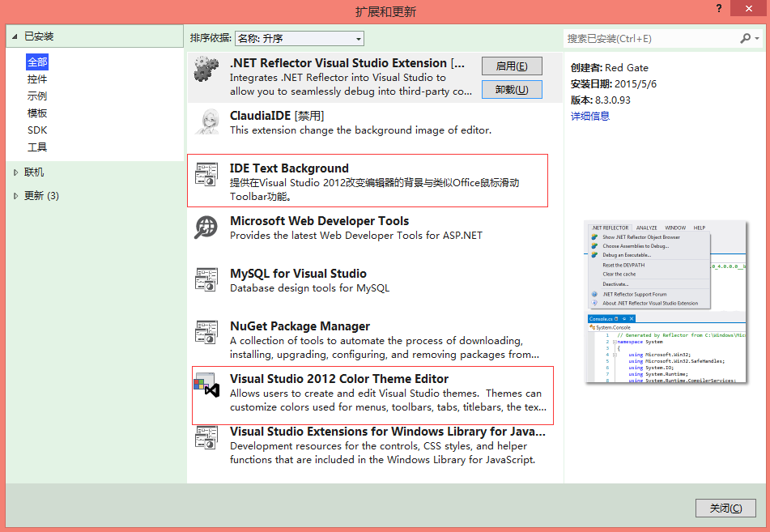Select 控件 category
This screenshot has width=770, height=532.
37,79
